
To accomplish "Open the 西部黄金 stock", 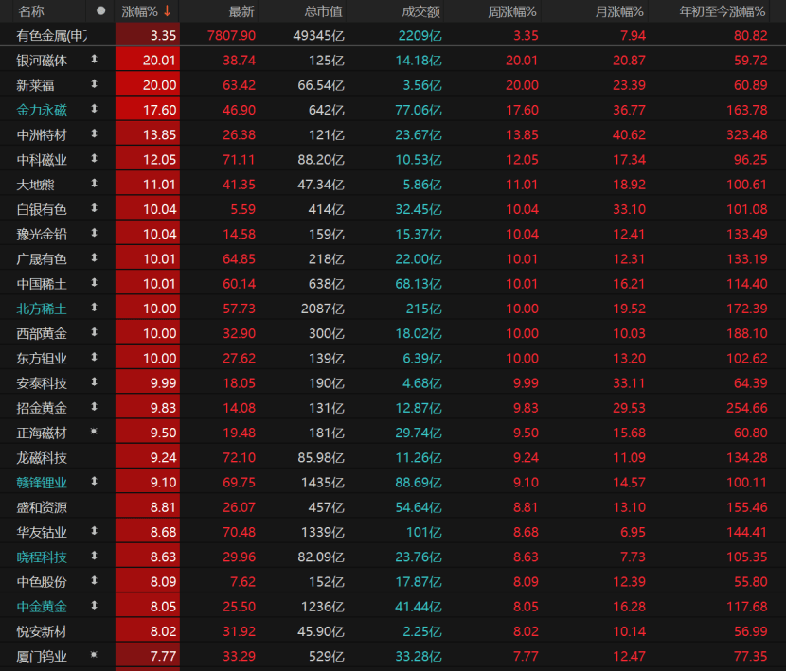I will (x=43, y=333).
